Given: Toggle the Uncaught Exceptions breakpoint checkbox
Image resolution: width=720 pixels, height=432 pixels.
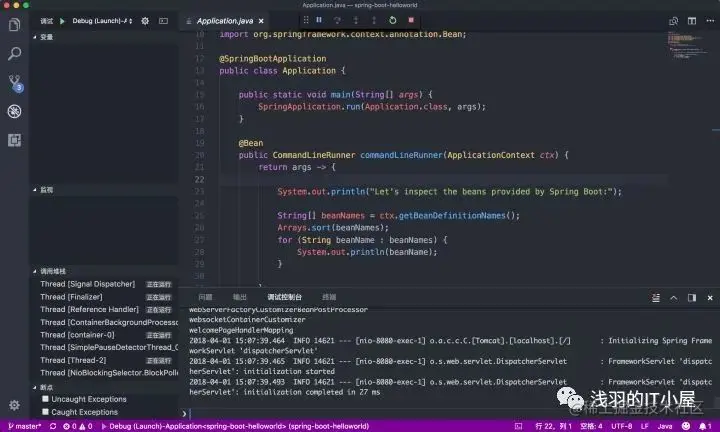Looking at the screenshot, I should pos(45,399).
